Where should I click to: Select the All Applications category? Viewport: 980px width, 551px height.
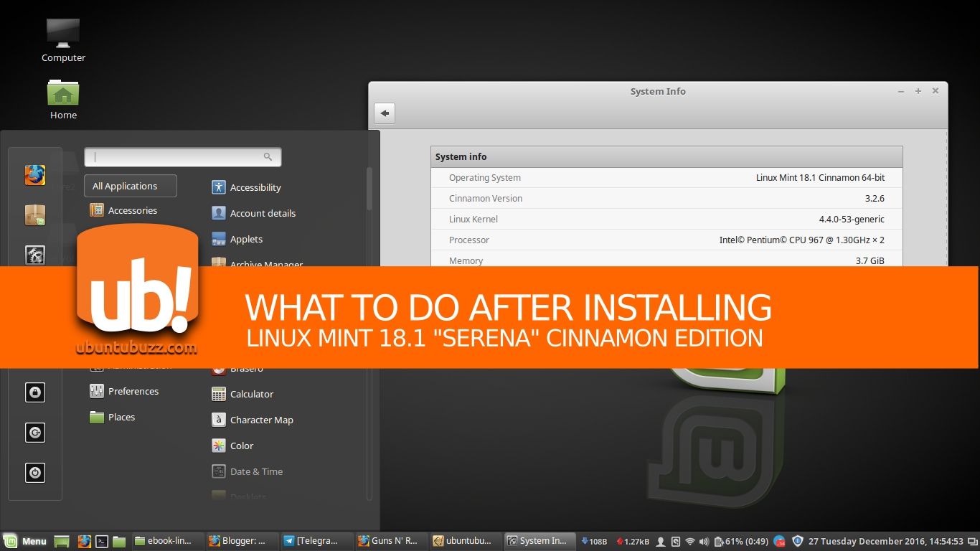pos(131,186)
